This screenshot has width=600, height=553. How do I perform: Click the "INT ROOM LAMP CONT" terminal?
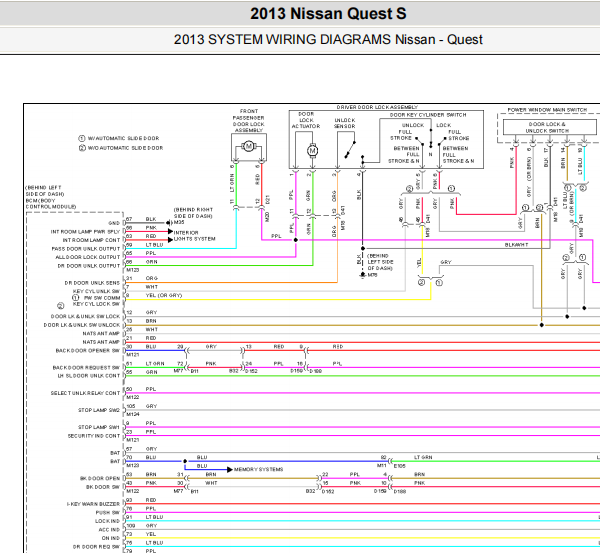point(91,240)
